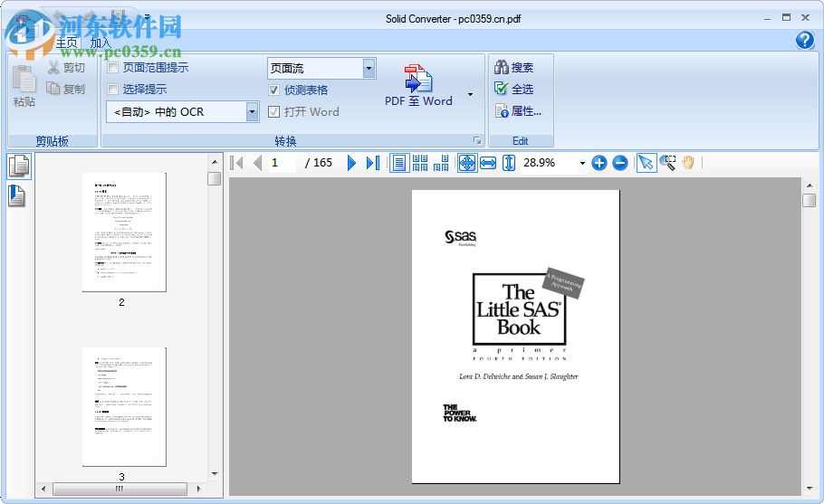The image size is (824, 504).
Task: Expand the PDF 至 Word dropdown arrow
Action: pyautogui.click(x=470, y=94)
